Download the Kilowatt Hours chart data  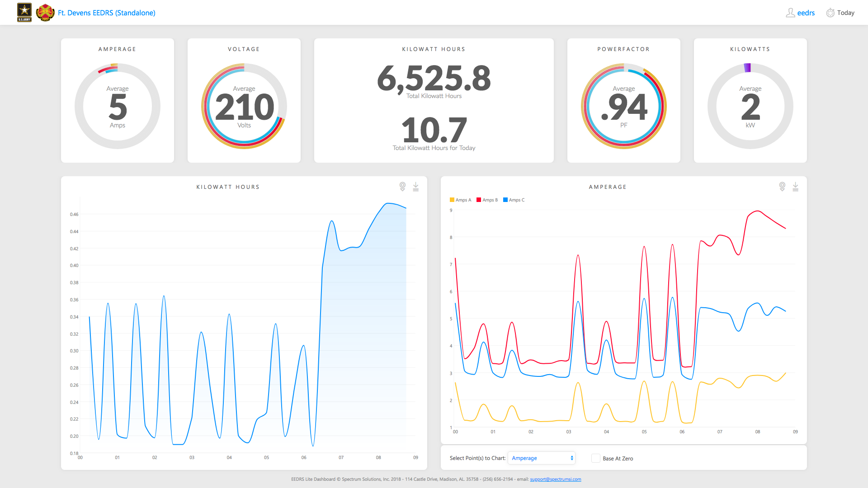pyautogui.click(x=416, y=187)
